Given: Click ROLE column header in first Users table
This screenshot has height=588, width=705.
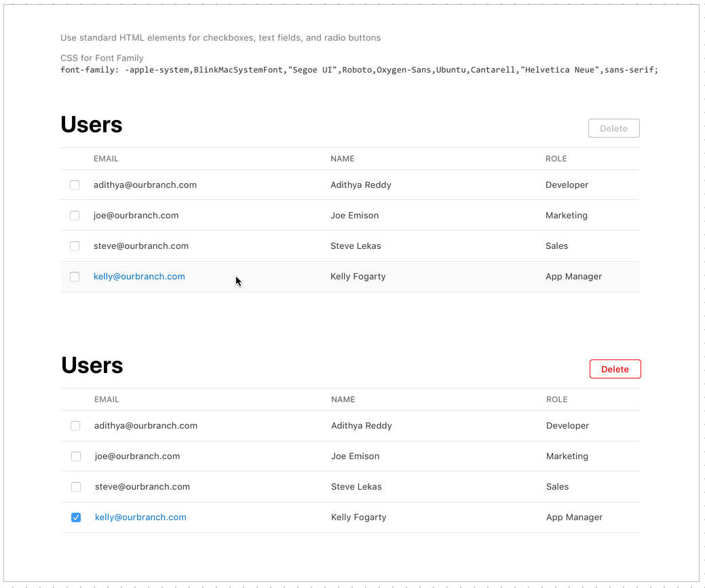Looking at the screenshot, I should click(556, 159).
